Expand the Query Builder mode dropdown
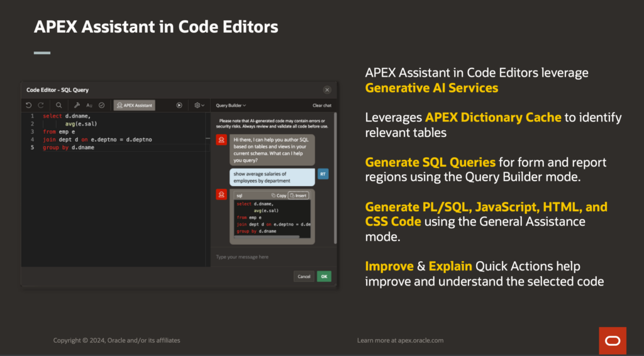Screen dimensions: 644x356 (231, 106)
